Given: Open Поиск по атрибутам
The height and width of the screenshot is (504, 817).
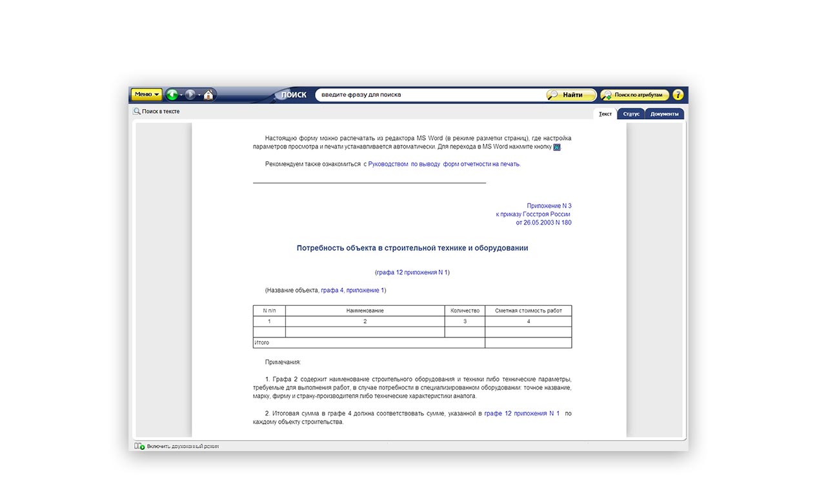Looking at the screenshot, I should click(x=634, y=95).
